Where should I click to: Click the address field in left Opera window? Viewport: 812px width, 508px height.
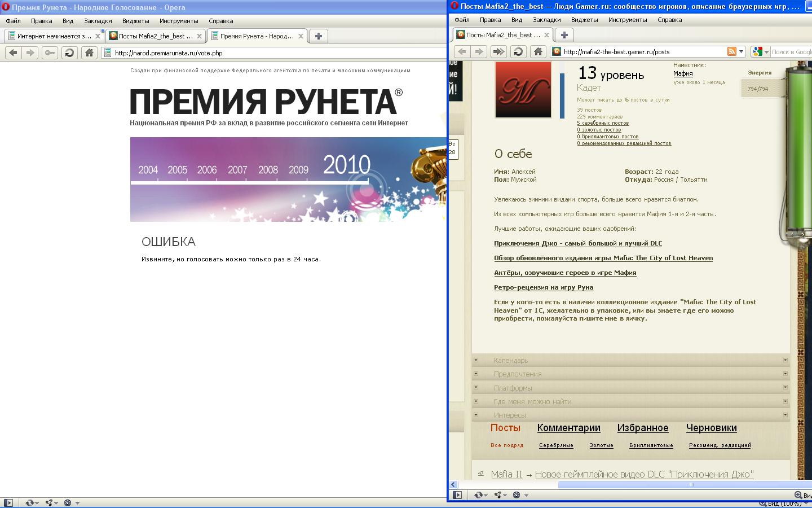pyautogui.click(x=275, y=52)
